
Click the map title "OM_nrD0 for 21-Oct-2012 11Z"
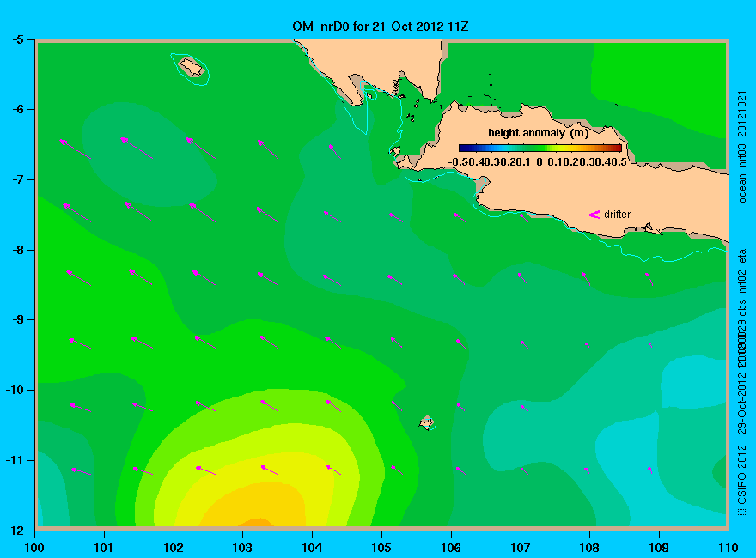pos(380,26)
